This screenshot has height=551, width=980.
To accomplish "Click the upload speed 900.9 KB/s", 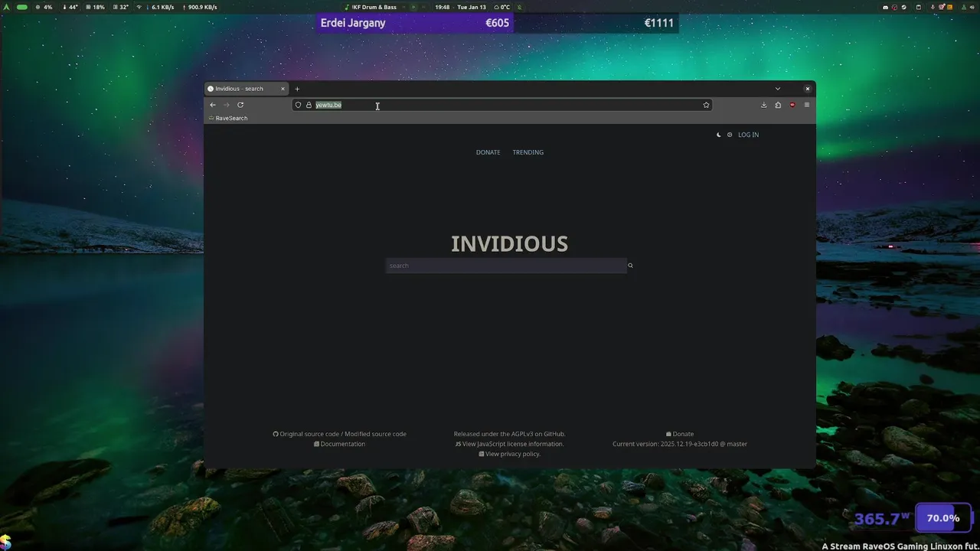I will point(199,7).
